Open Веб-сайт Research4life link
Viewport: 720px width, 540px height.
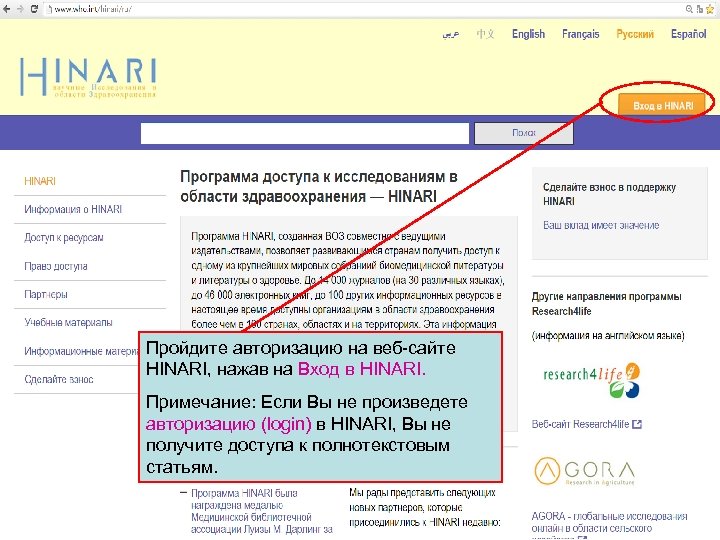tap(580, 424)
